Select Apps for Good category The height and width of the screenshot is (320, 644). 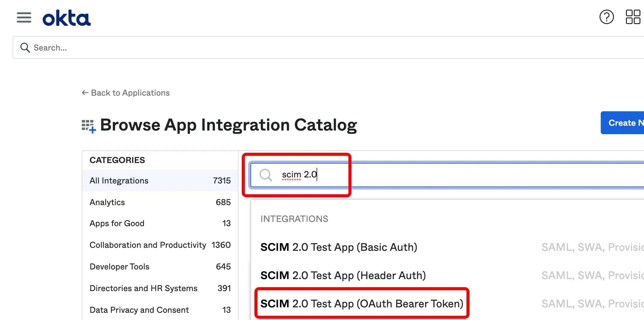click(160, 223)
